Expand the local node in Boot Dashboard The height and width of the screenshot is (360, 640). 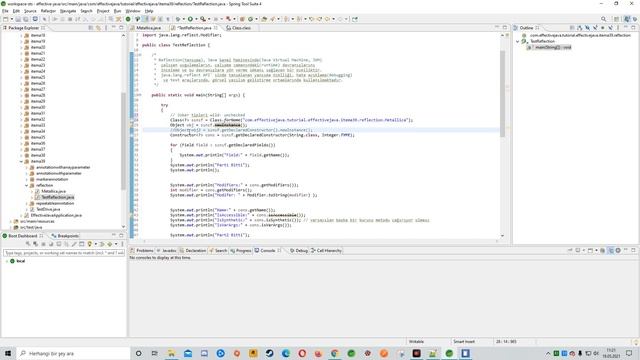click(7, 261)
